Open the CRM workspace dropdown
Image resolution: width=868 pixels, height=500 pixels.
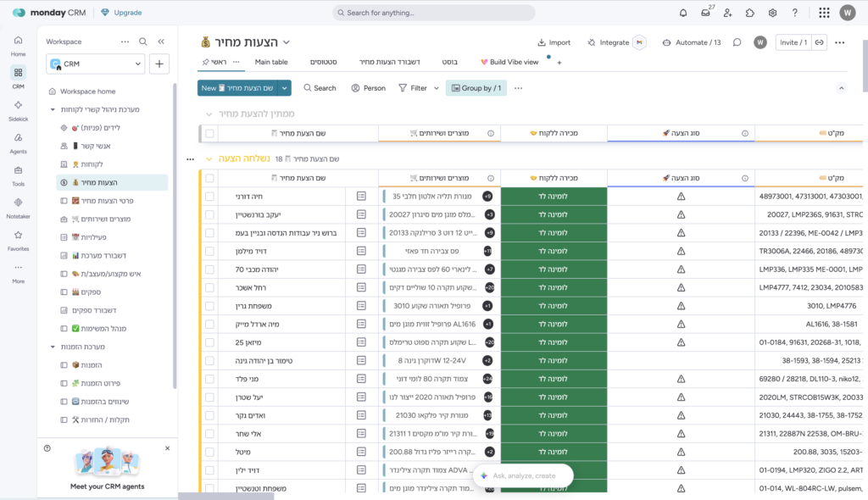click(x=96, y=64)
